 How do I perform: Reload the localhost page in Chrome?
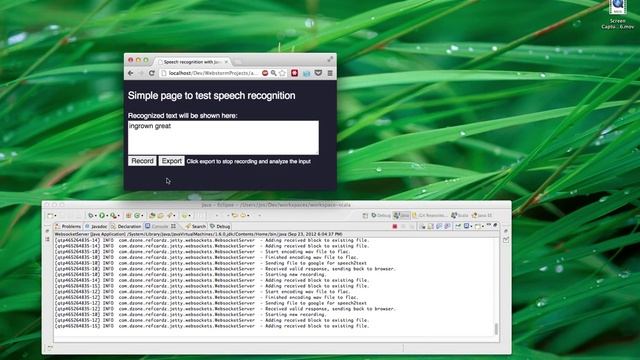[x=151, y=73]
